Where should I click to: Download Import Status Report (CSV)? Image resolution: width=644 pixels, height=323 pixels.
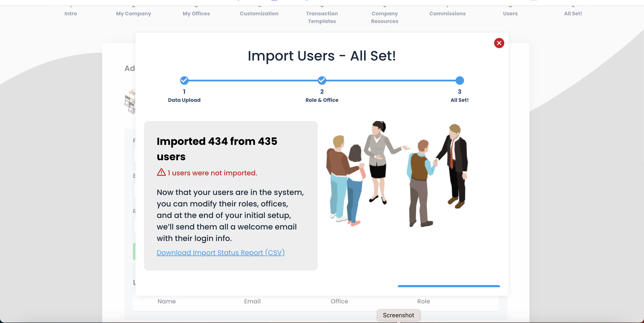tap(221, 252)
